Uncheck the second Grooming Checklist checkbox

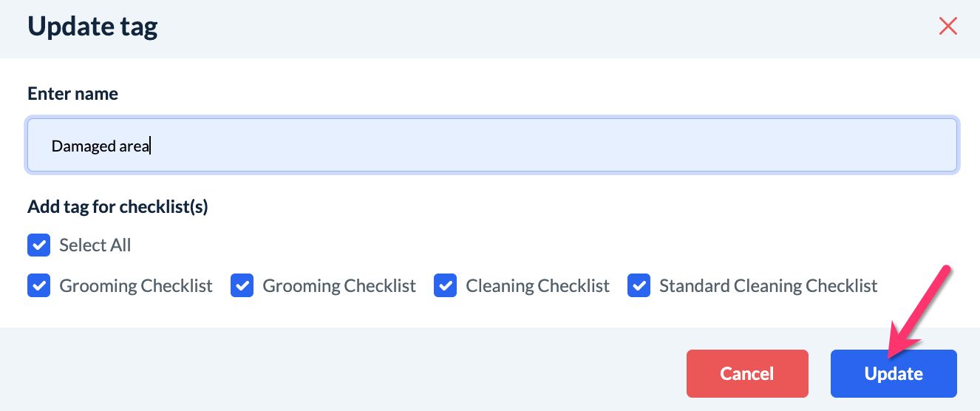point(242,285)
